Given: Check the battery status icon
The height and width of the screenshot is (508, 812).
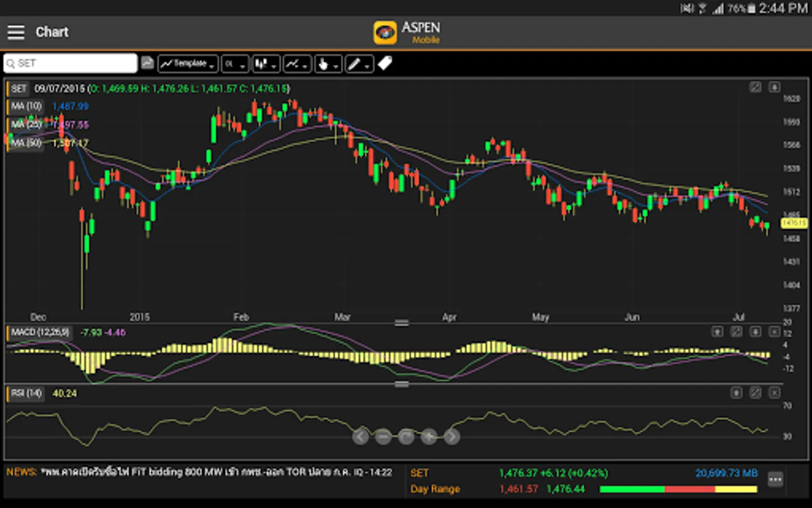Looking at the screenshot, I should tap(752, 8).
